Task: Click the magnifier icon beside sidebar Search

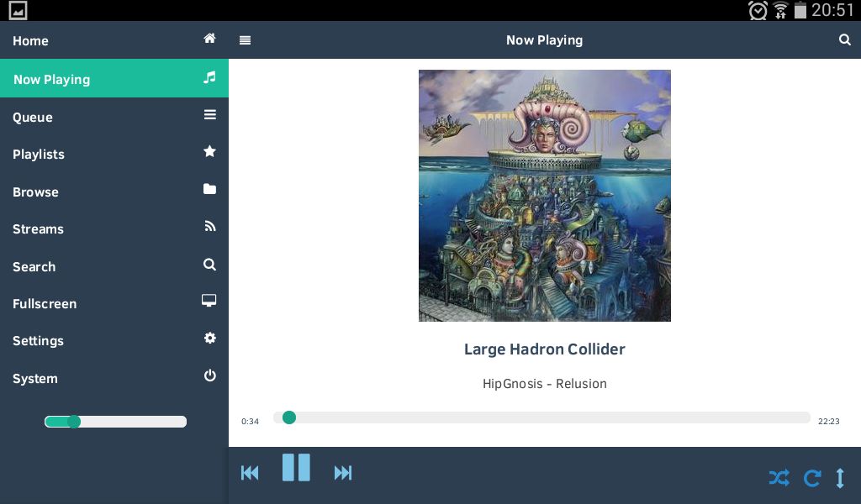Action: 209,265
